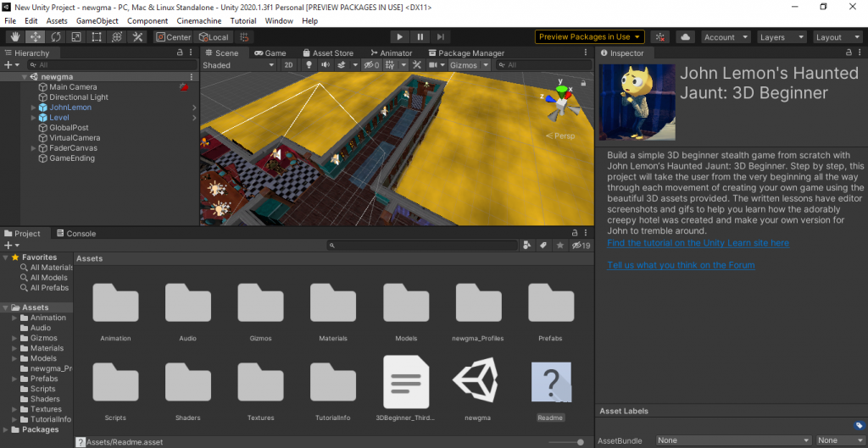Viewport: 868px width, 448px height.
Task: Toggle pivot Center mode
Action: point(173,37)
